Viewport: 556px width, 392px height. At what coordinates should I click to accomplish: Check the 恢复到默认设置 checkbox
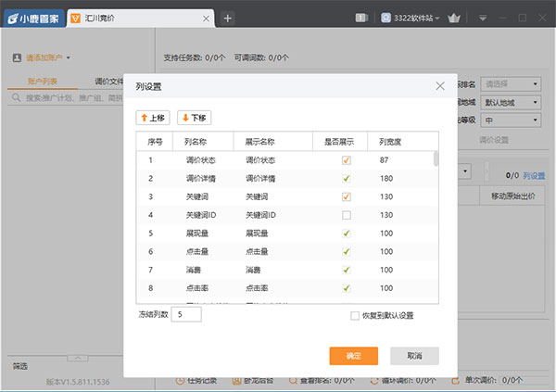click(355, 315)
